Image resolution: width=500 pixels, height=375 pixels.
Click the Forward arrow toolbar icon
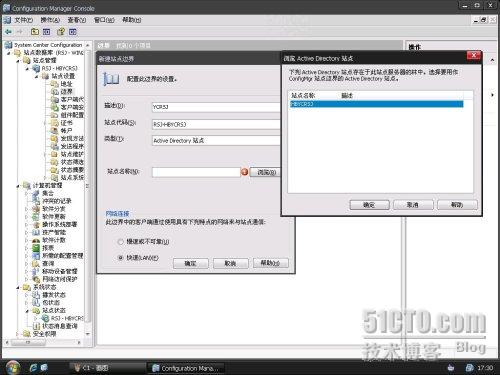pos(20,32)
